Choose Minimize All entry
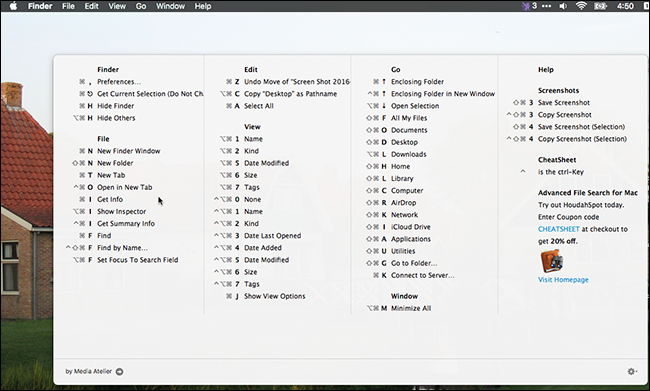The height and width of the screenshot is (391, 650). [x=411, y=308]
